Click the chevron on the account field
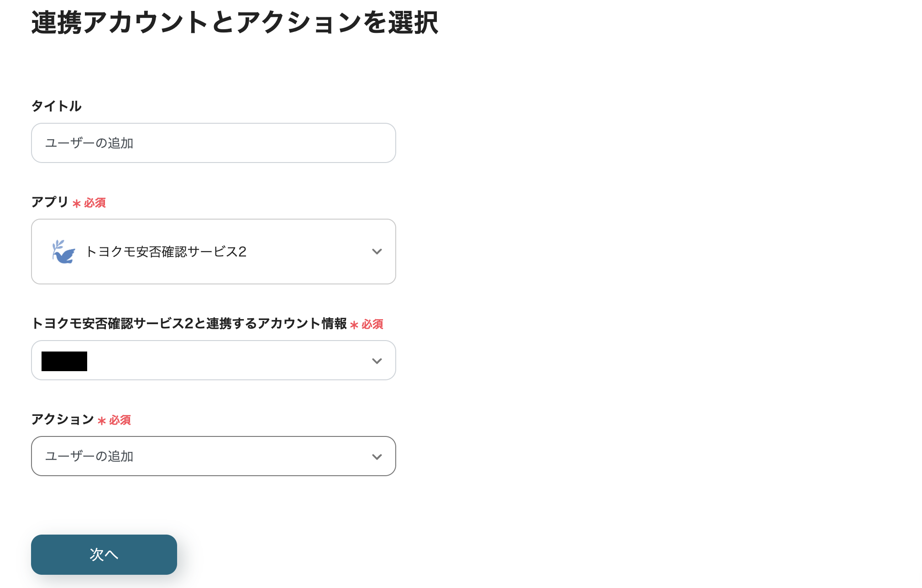 377,361
